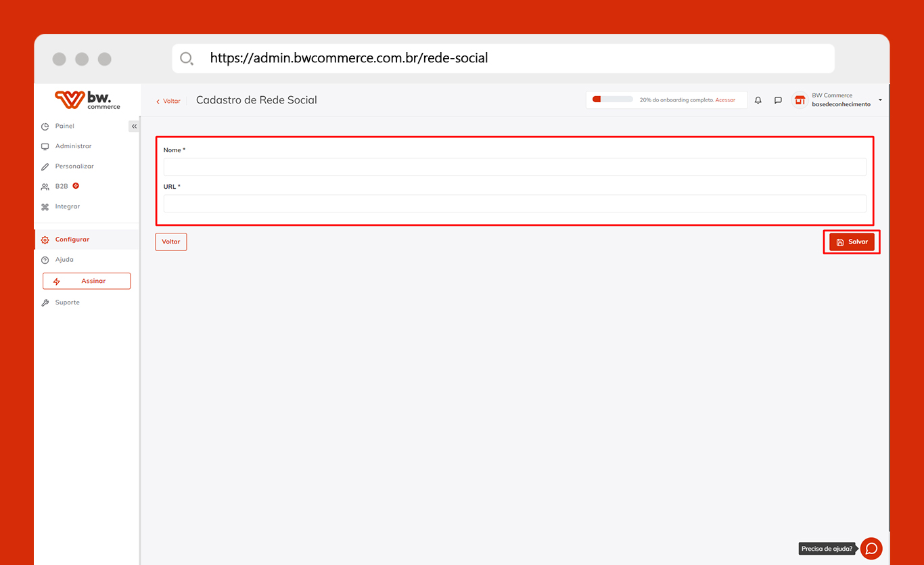
Task: Open the help chat bubble icon
Action: click(x=871, y=549)
